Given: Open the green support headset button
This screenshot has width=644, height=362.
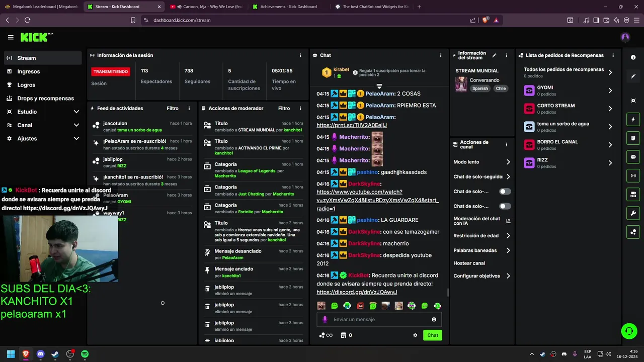Looking at the screenshot, I should pos(629,331).
